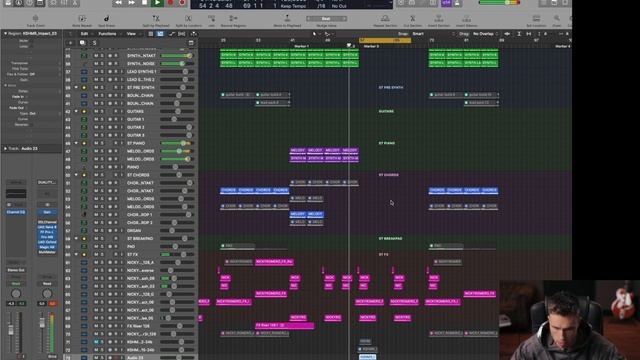Select the FX Riser 128 1 region
640x360 pixels.
pyautogui.click(x=284, y=325)
